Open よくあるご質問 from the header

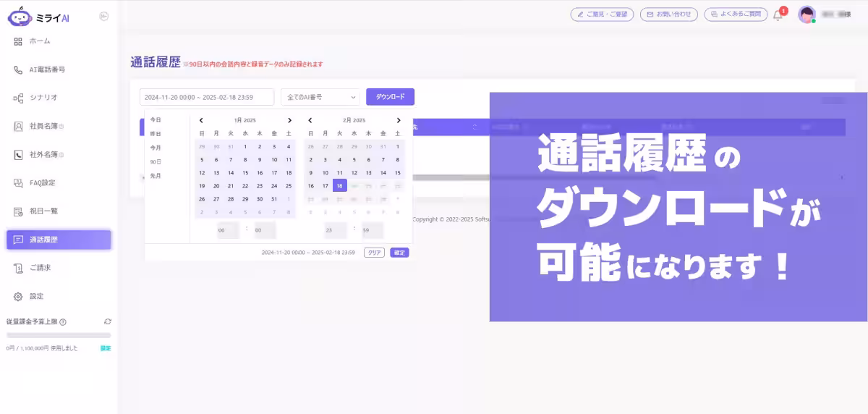[736, 14]
